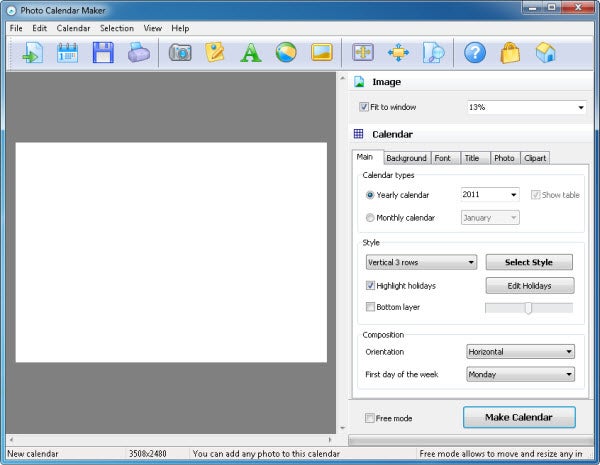The width and height of the screenshot is (600, 465).
Task: Select the green letter A text tool
Action: click(250, 53)
